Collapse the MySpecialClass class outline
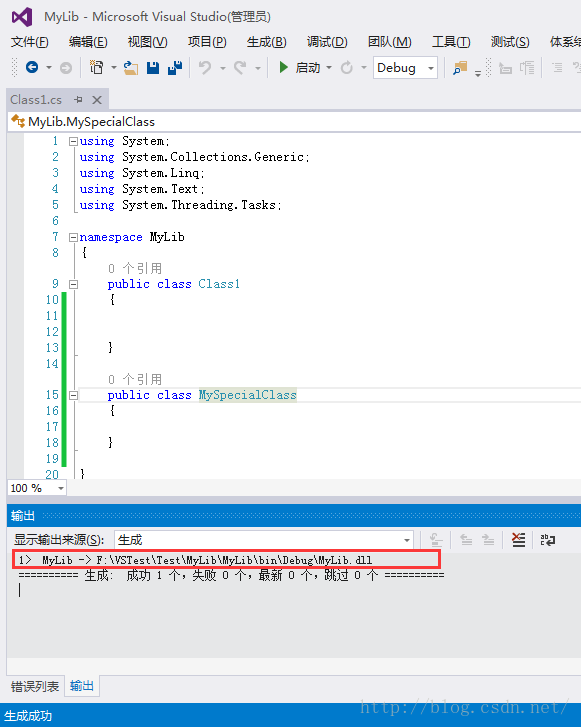The height and width of the screenshot is (727, 581). 73,395
